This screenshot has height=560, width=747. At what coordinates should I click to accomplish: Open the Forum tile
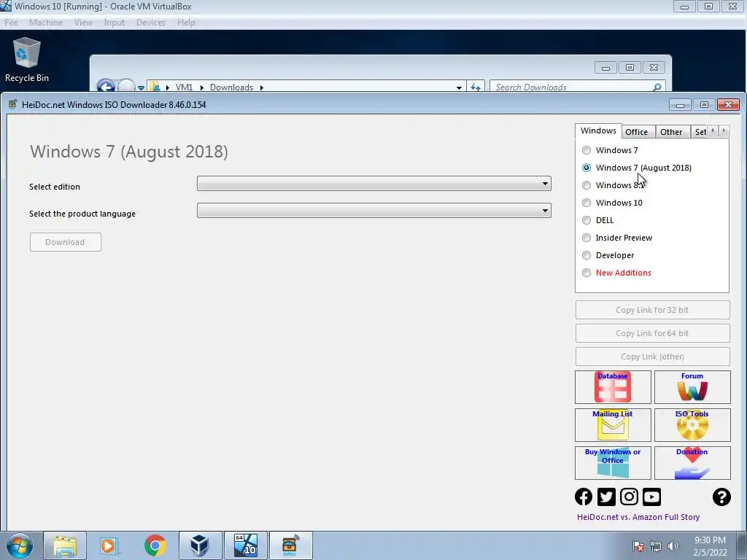point(692,387)
